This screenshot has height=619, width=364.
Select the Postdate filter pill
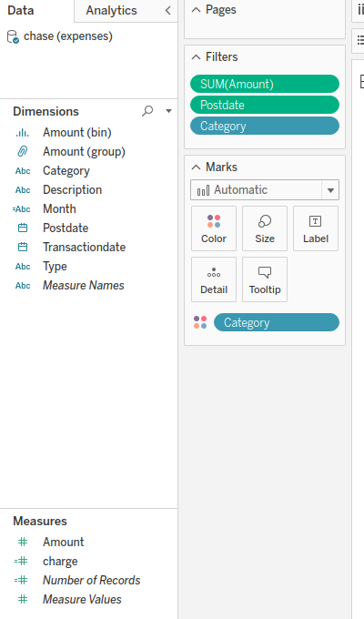(265, 105)
